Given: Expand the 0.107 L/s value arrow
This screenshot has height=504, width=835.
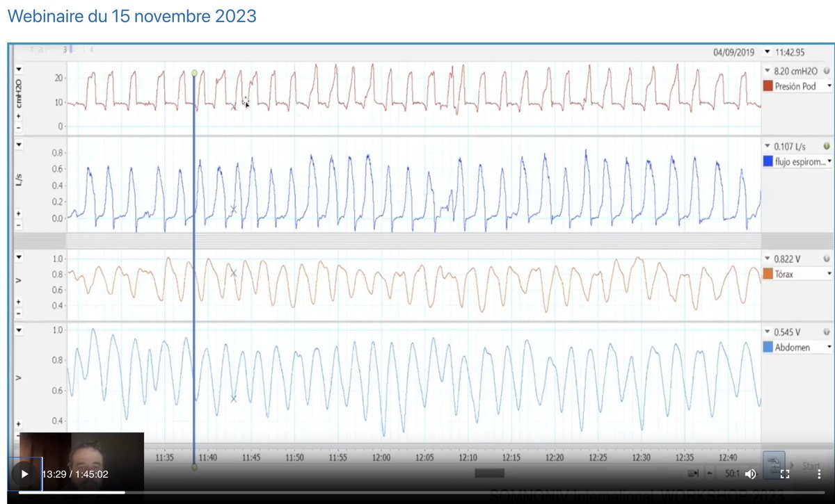Looking at the screenshot, I should (x=767, y=147).
